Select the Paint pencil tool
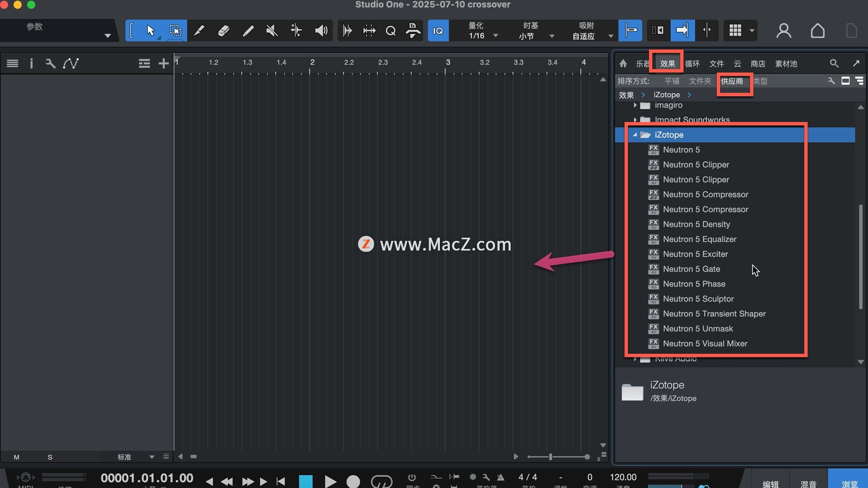This screenshot has width=868, height=488. [248, 31]
